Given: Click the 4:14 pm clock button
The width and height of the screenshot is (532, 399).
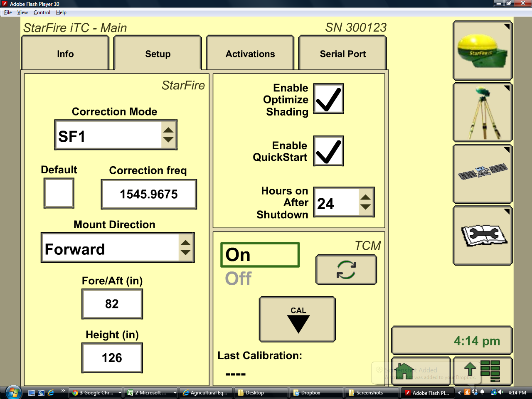Looking at the screenshot, I should coord(452,340).
